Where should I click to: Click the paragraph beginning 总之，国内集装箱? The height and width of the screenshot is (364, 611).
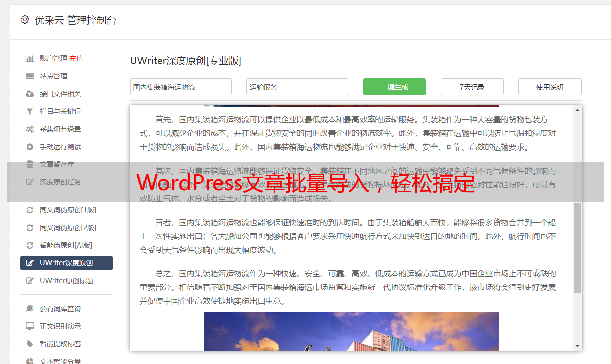[x=348, y=287]
